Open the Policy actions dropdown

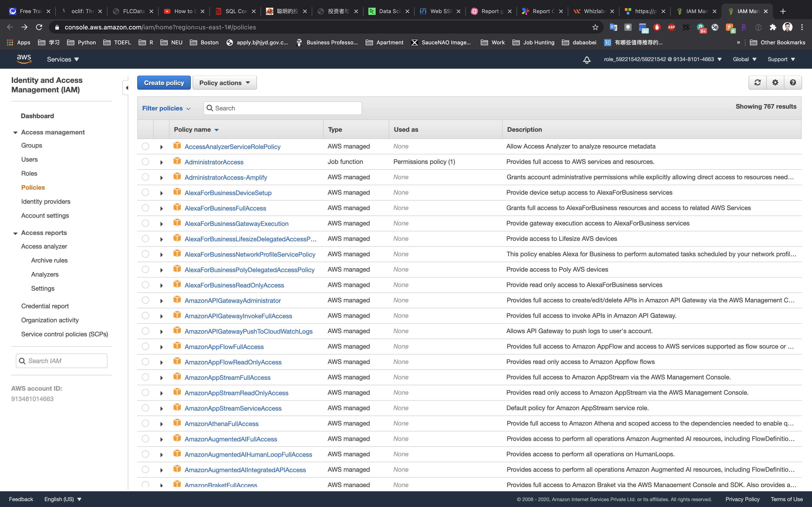[225, 83]
